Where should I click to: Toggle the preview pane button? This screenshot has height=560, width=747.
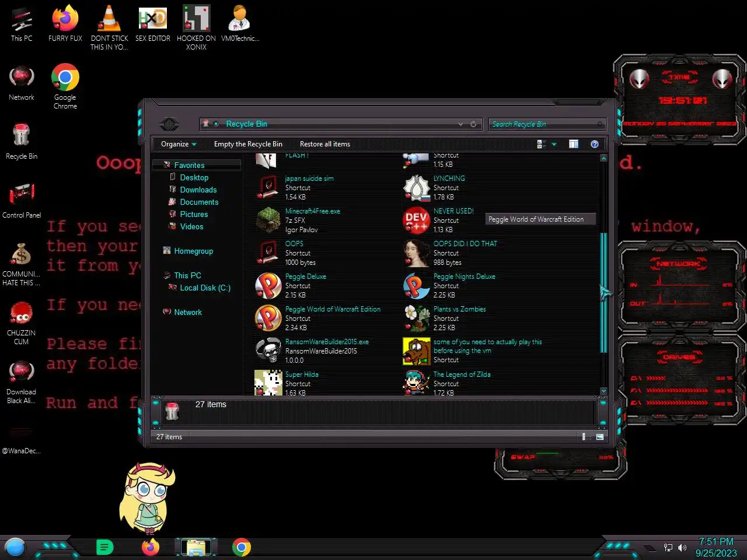click(x=574, y=144)
